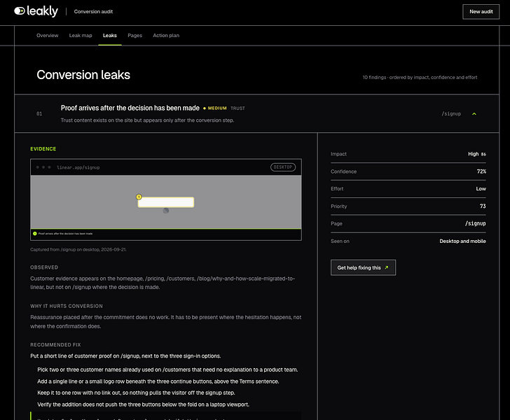Collapse finding 01 with the chevron
The image size is (510, 420).
click(x=474, y=114)
